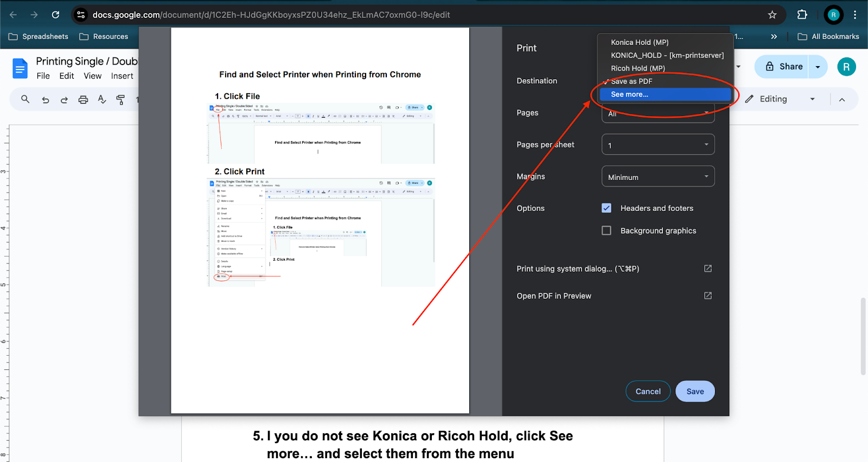Open the View menu in Docs

coord(93,76)
